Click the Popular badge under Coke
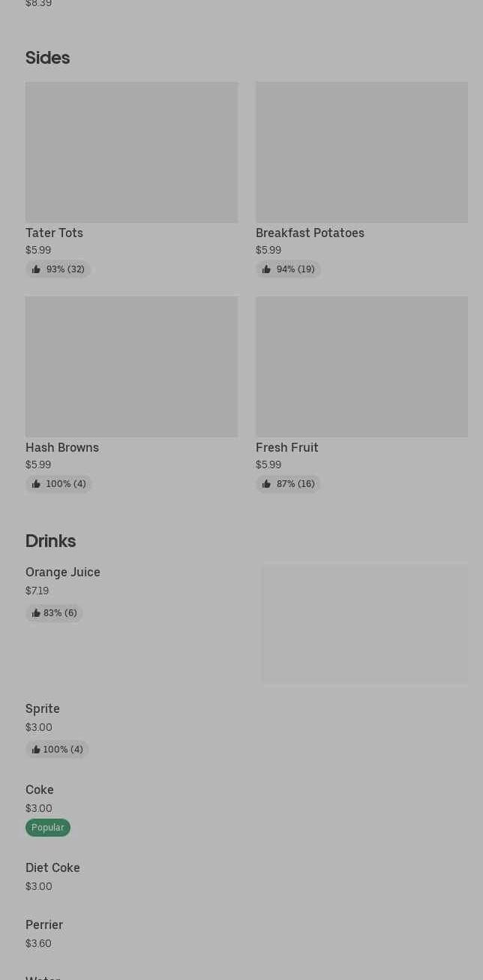Image resolution: width=483 pixels, height=980 pixels. (48, 828)
